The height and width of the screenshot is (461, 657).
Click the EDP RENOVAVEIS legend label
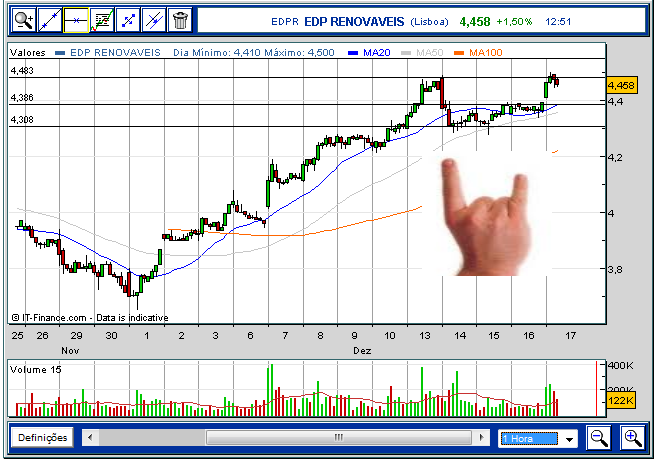point(115,53)
